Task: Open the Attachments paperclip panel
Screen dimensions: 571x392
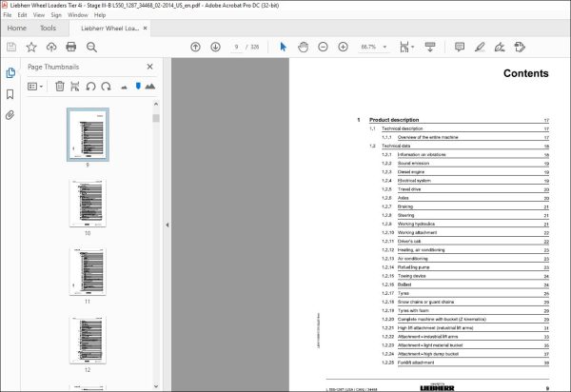Action: click(10, 115)
